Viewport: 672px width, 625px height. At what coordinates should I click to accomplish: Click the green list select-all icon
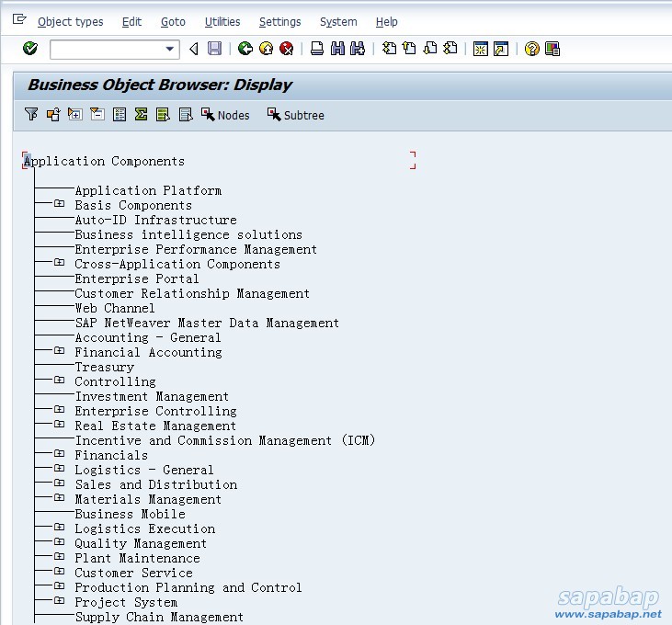pyautogui.click(x=163, y=114)
